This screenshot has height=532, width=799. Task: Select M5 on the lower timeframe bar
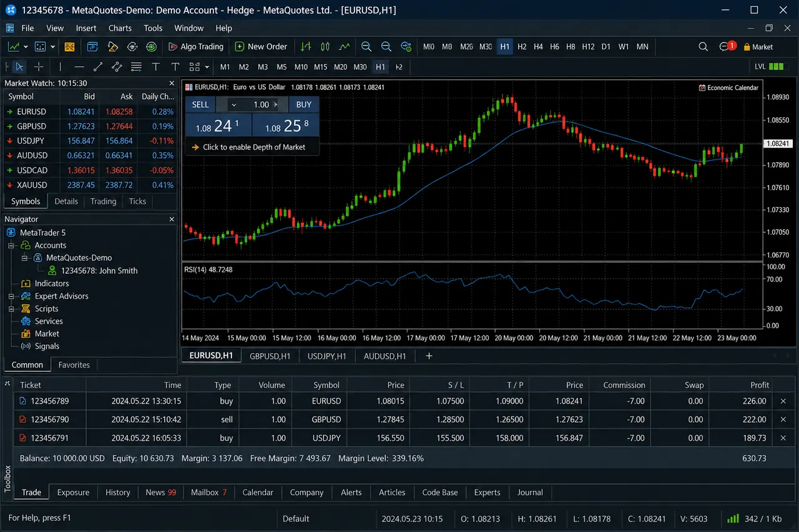click(x=282, y=67)
